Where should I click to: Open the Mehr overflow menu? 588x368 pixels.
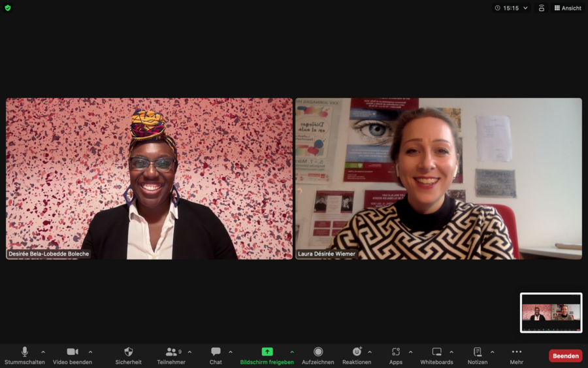(517, 352)
